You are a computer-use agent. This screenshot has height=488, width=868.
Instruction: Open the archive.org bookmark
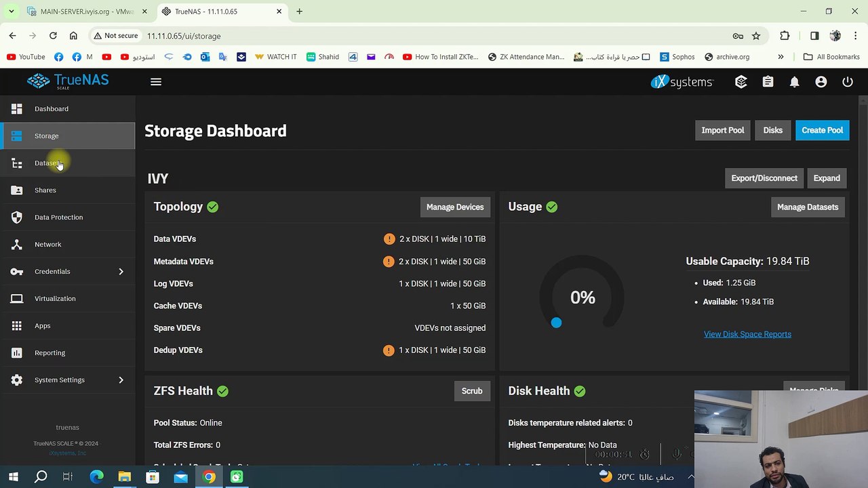coord(727,57)
